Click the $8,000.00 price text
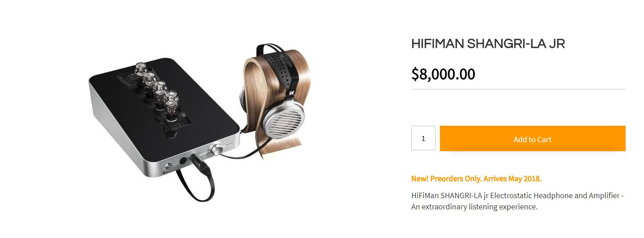Image resolution: width=644 pixels, height=238 pixels. [x=443, y=74]
